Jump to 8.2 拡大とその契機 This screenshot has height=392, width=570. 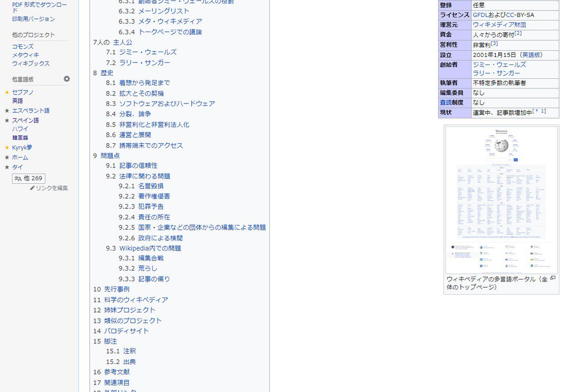[x=135, y=93]
